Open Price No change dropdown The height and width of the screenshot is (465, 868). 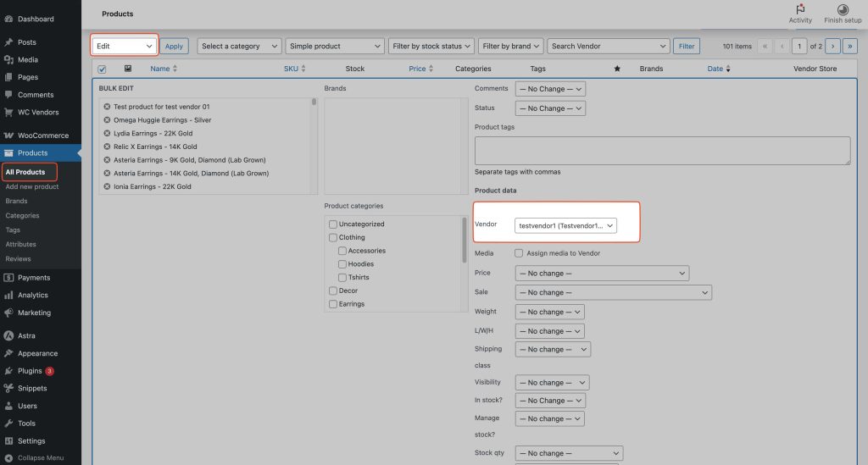pos(603,273)
